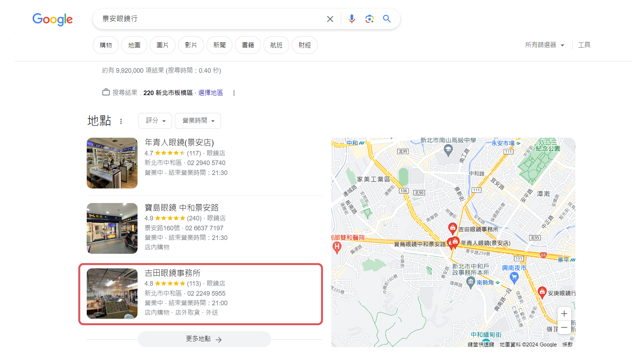
Task: Switch to the 購物 tab
Action: pyautogui.click(x=106, y=45)
